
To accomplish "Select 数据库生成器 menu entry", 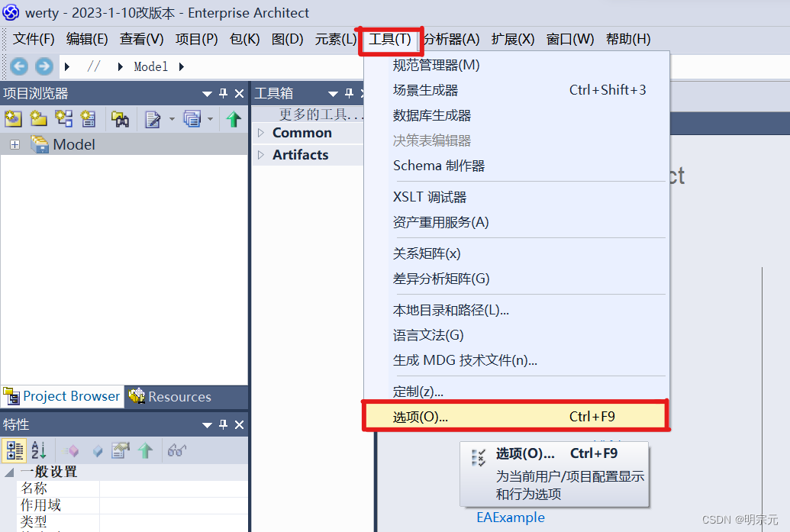I will [x=517, y=115].
